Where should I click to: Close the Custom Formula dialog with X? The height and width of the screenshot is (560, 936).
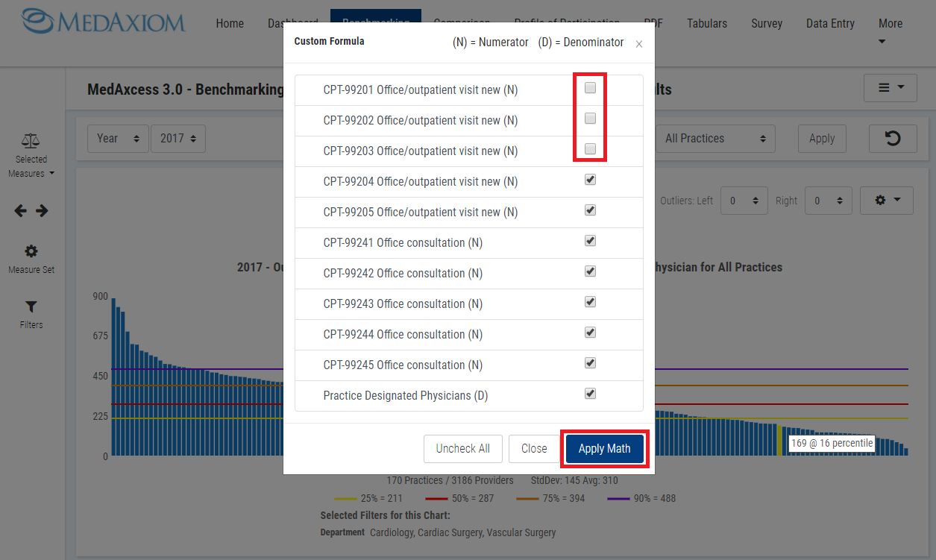tap(638, 44)
